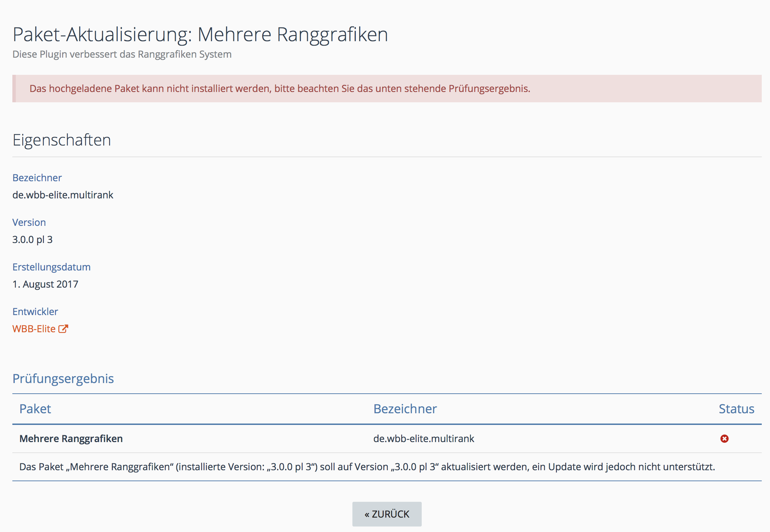Click the Eigenschaften section heading
This screenshot has height=532, width=770.
[62, 140]
